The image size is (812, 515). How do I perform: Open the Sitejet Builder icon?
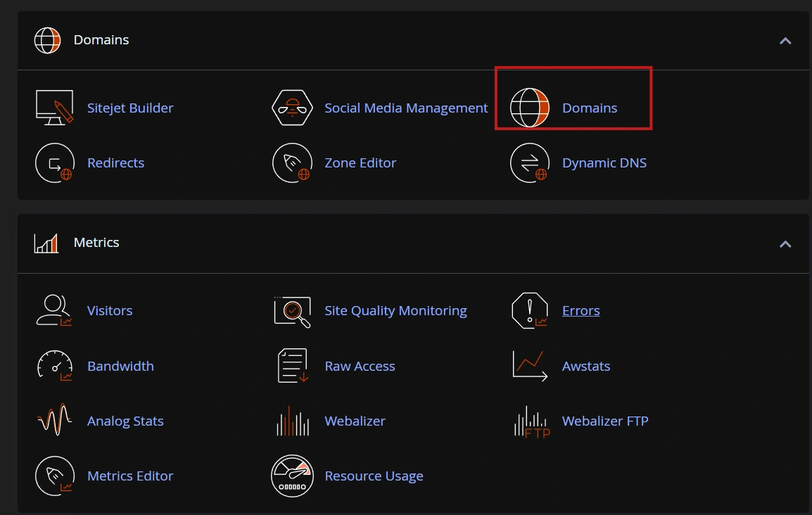[54, 108]
